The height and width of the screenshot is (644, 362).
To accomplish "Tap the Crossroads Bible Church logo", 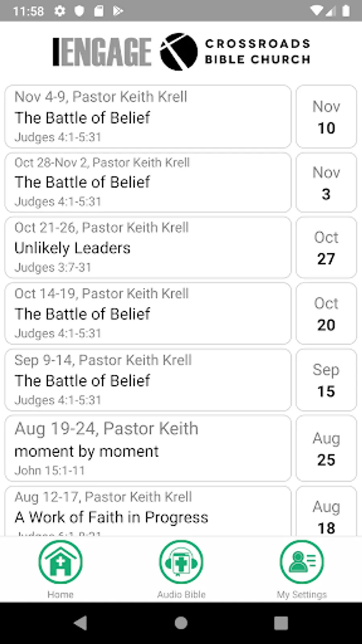I will coord(235,52).
